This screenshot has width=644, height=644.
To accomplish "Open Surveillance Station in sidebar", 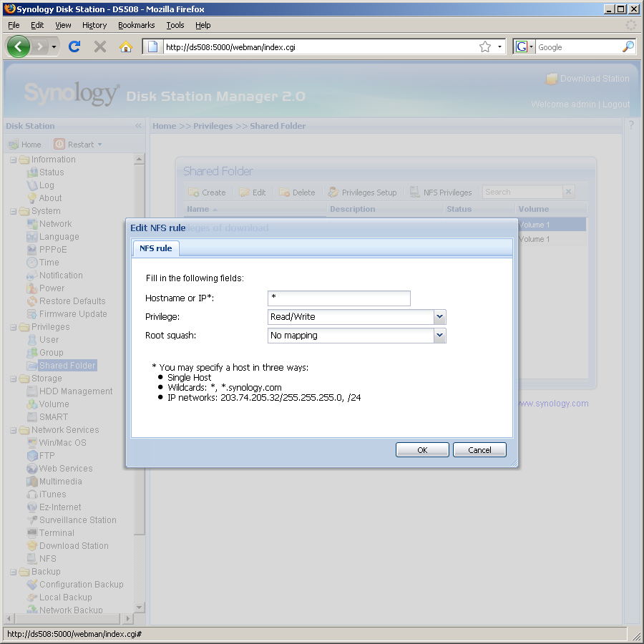I will pos(72,520).
